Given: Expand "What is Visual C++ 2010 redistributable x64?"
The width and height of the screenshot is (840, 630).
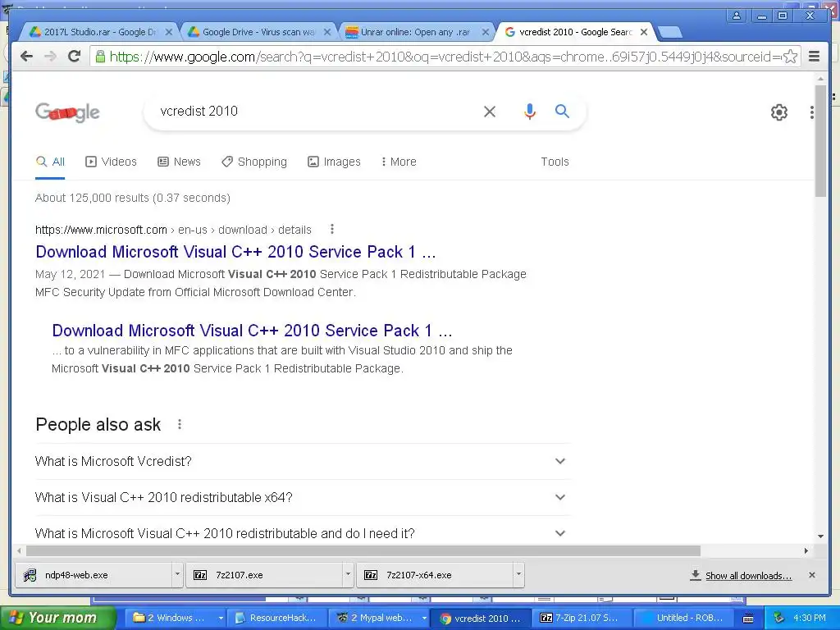Looking at the screenshot, I should pyautogui.click(x=303, y=497).
